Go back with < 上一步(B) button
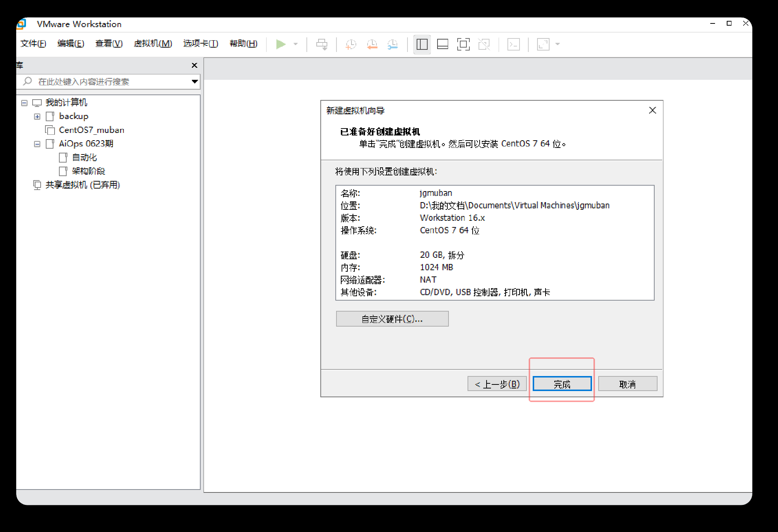The width and height of the screenshot is (778, 532). (x=497, y=384)
